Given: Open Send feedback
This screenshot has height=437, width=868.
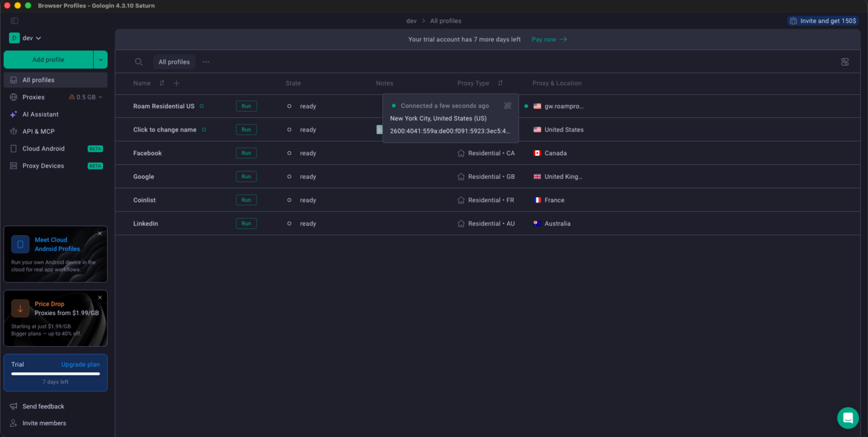Looking at the screenshot, I should point(37,407).
